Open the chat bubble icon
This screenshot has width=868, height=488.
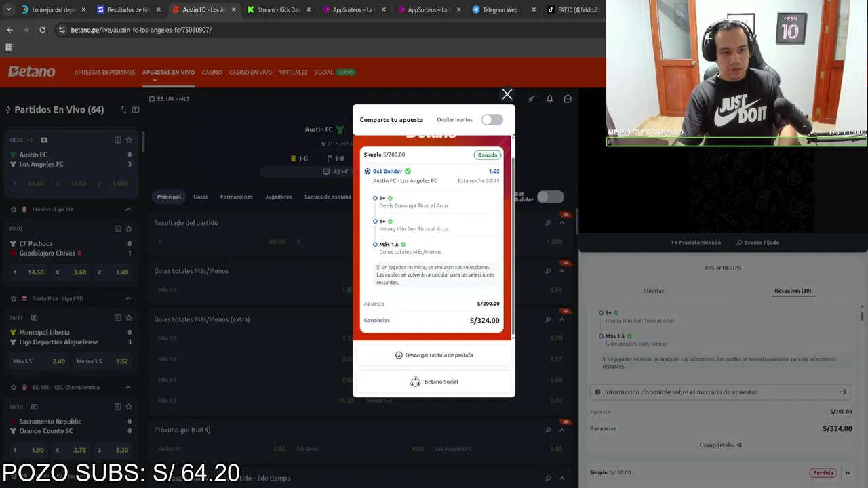pyautogui.click(x=568, y=99)
